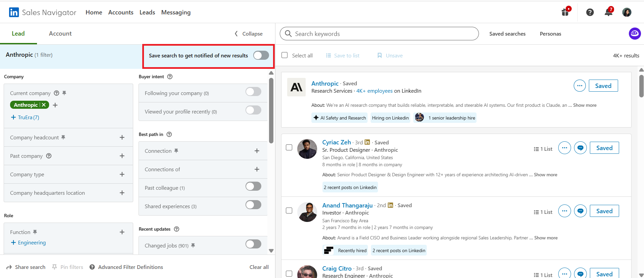Check the box for Cyriac Zeh

point(289,147)
